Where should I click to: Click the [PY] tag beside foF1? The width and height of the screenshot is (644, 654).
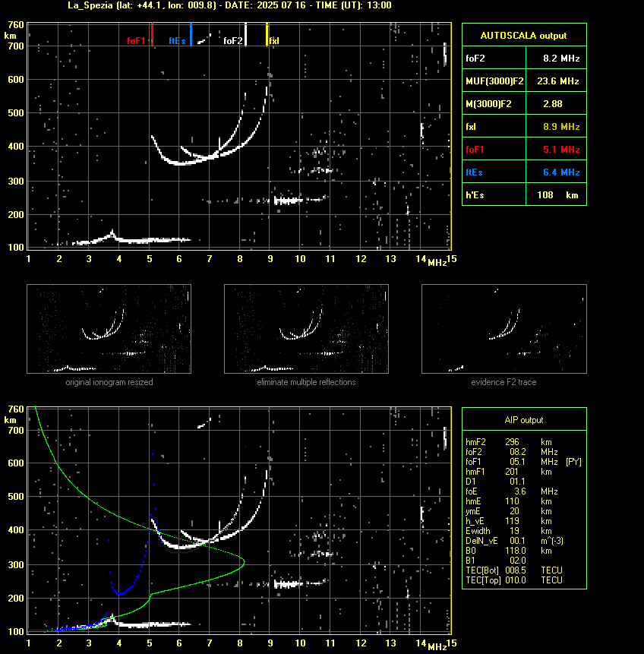[x=573, y=462]
